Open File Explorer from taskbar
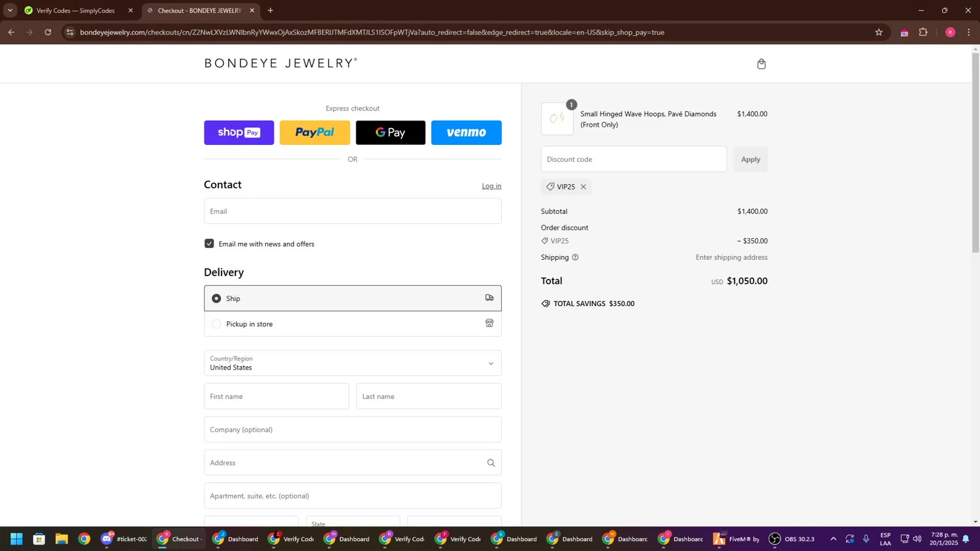The height and width of the screenshot is (551, 980). [x=61, y=539]
